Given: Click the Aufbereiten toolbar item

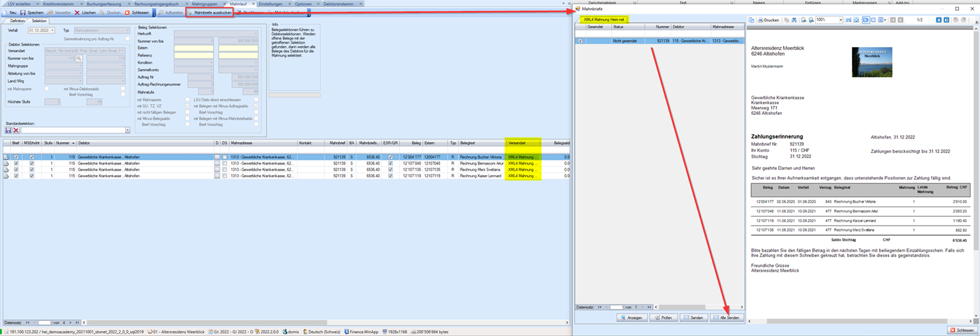Looking at the screenshot, I should pyautogui.click(x=171, y=12).
